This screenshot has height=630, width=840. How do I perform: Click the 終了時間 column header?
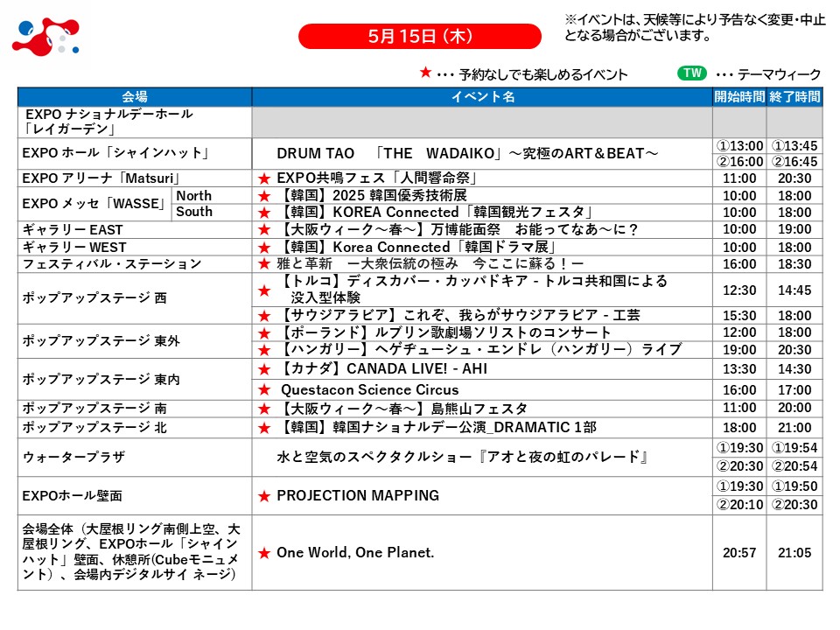794,97
